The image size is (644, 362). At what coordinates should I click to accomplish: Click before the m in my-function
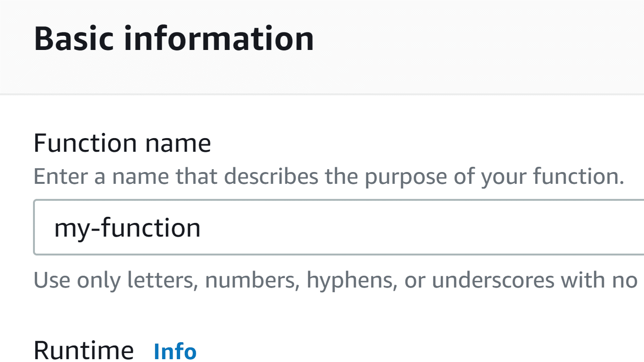[55, 227]
